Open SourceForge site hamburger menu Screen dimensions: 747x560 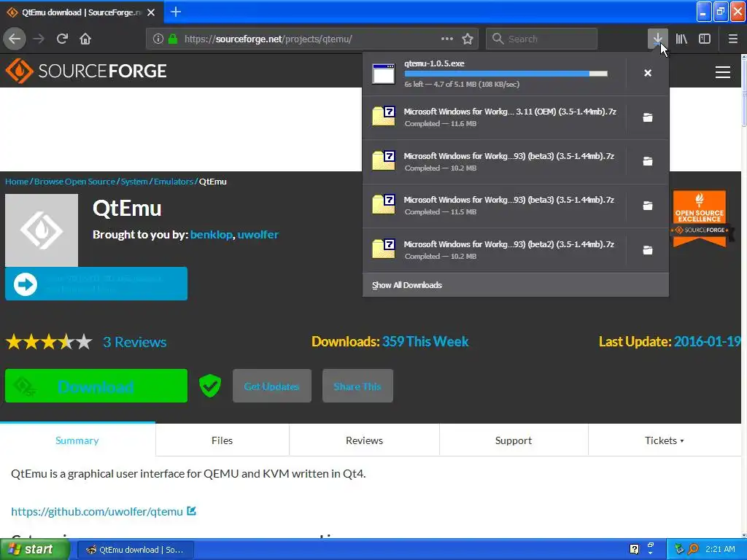[x=723, y=72]
